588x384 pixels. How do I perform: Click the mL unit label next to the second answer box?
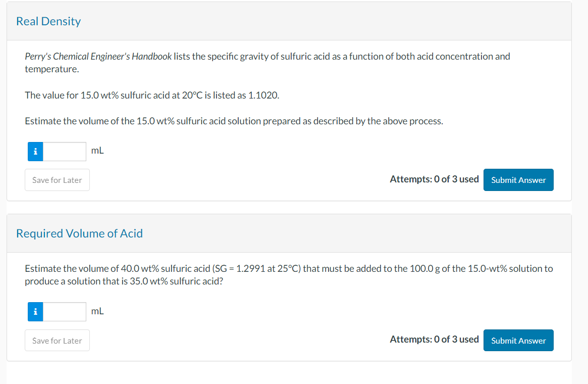(x=98, y=311)
